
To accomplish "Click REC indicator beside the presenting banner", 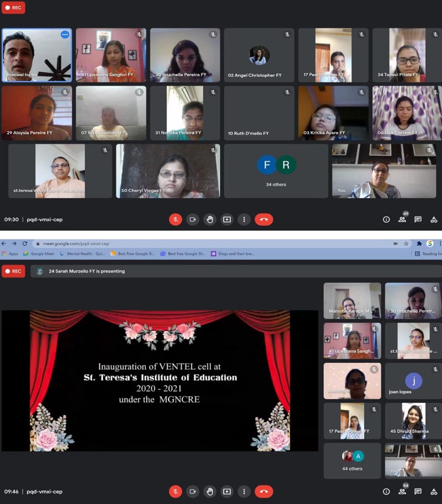I will click(13, 271).
